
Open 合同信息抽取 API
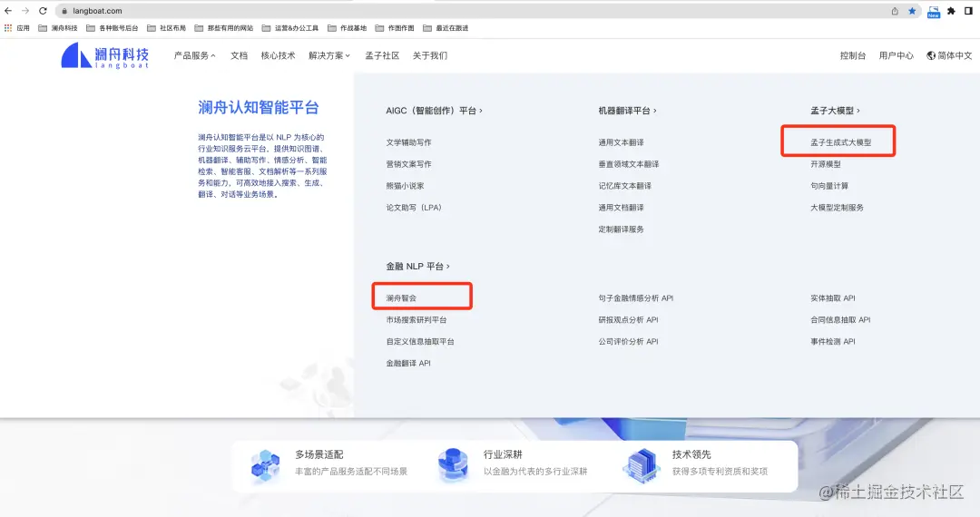tap(840, 319)
